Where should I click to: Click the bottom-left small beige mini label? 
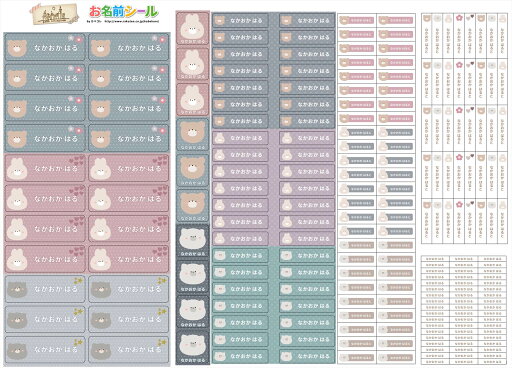tap(357, 358)
